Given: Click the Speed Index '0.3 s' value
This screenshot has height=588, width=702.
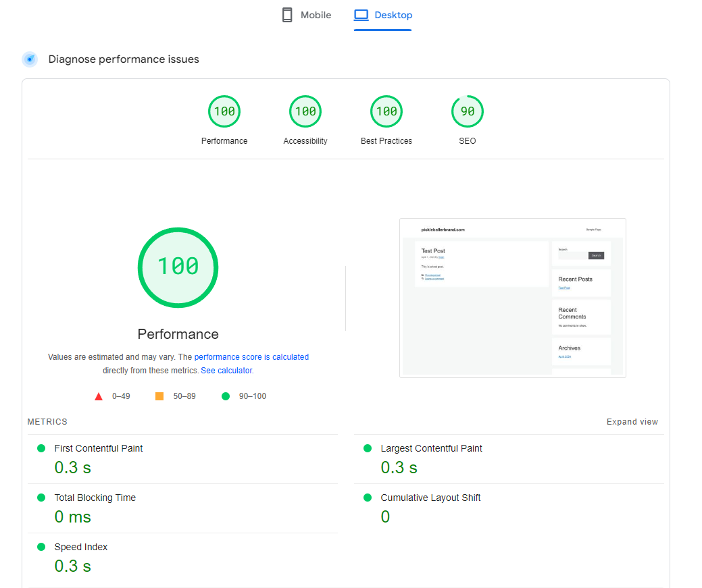Looking at the screenshot, I should pyautogui.click(x=72, y=566).
